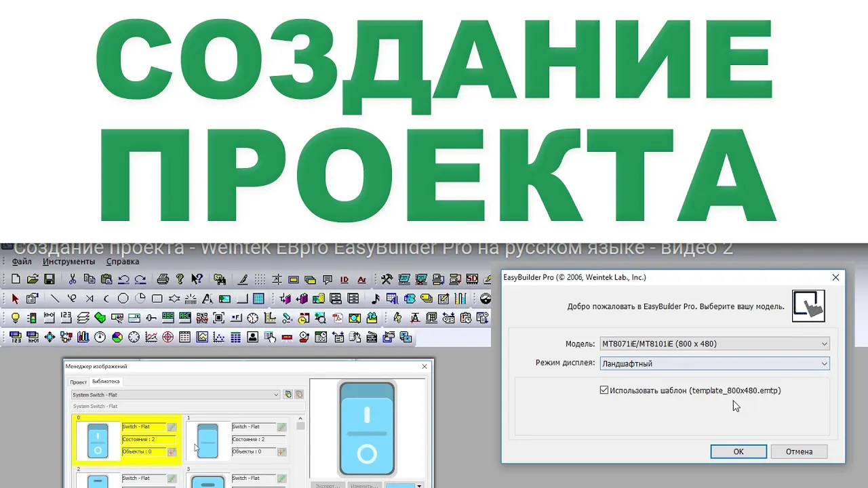Select the Circle drawing tool
The image size is (868, 488).
pos(123,298)
